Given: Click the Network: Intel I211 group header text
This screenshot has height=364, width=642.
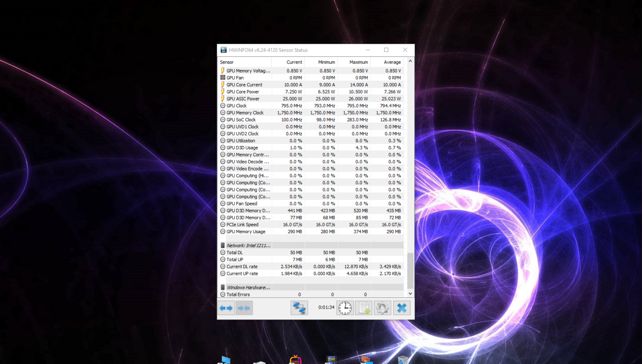Looking at the screenshot, I should (x=248, y=246).
